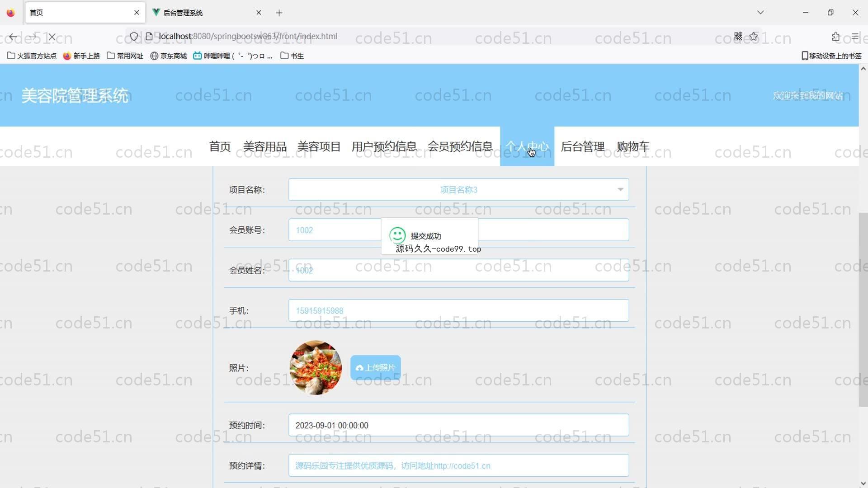This screenshot has height=488, width=868.
Task: Click the address bar URL
Action: tap(248, 36)
